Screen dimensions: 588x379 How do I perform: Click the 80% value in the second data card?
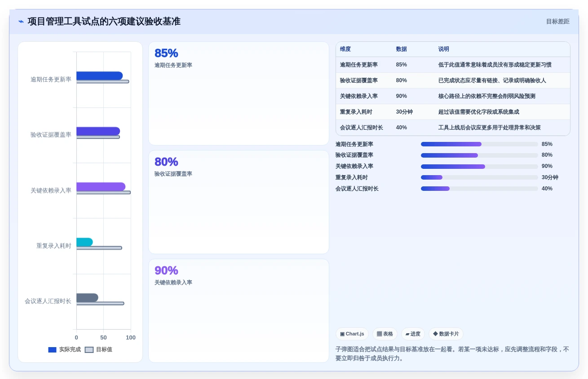pyautogui.click(x=166, y=162)
